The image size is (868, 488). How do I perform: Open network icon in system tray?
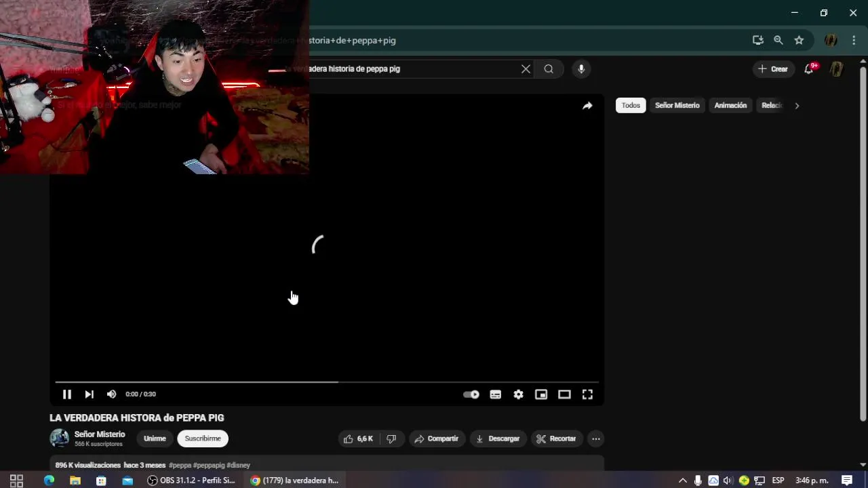pos(759,481)
